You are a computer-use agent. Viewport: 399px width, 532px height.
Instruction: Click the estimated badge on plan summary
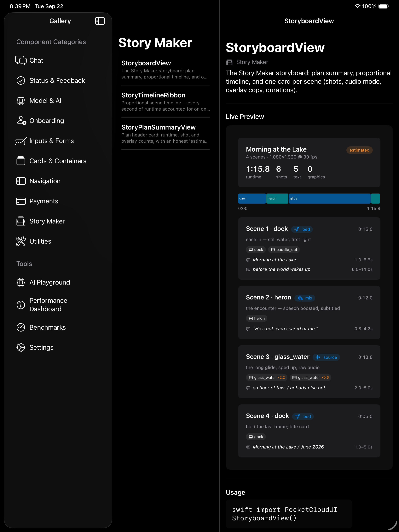coord(359,150)
